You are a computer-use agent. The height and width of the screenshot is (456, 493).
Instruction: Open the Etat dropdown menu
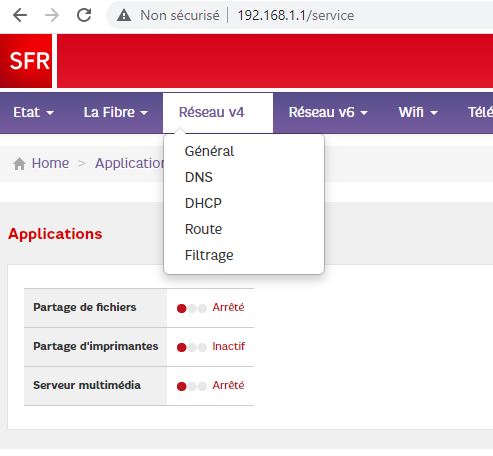pos(33,112)
